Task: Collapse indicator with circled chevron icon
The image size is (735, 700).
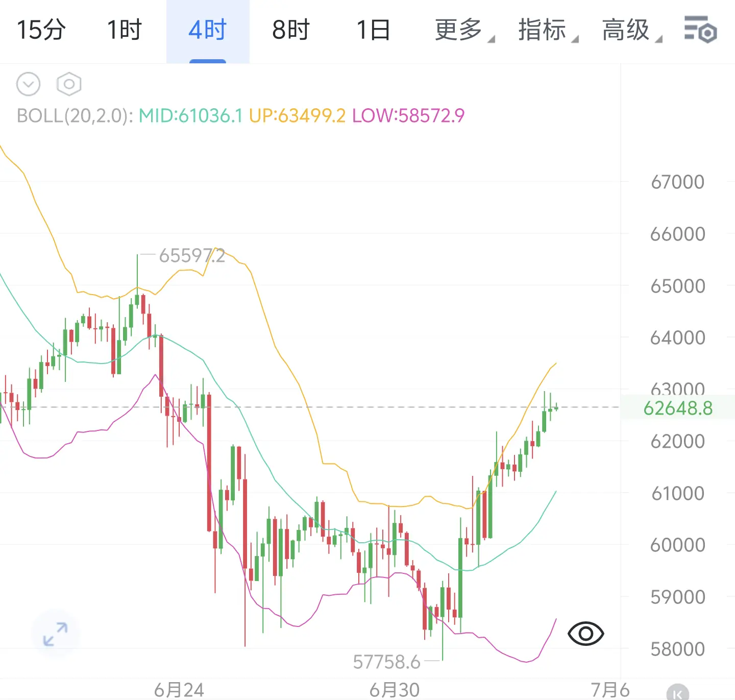Action: (x=28, y=84)
